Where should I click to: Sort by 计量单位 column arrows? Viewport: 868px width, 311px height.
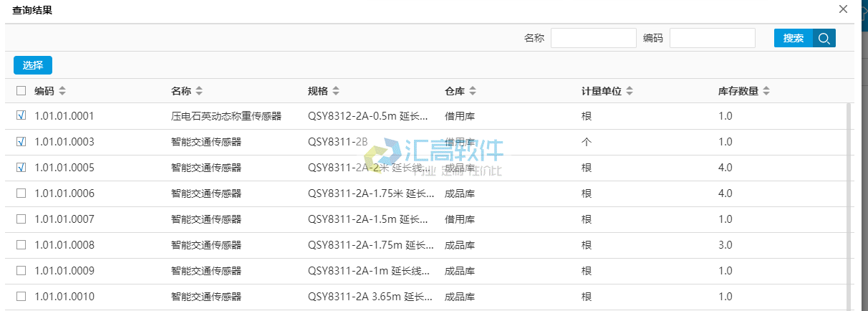tap(630, 91)
